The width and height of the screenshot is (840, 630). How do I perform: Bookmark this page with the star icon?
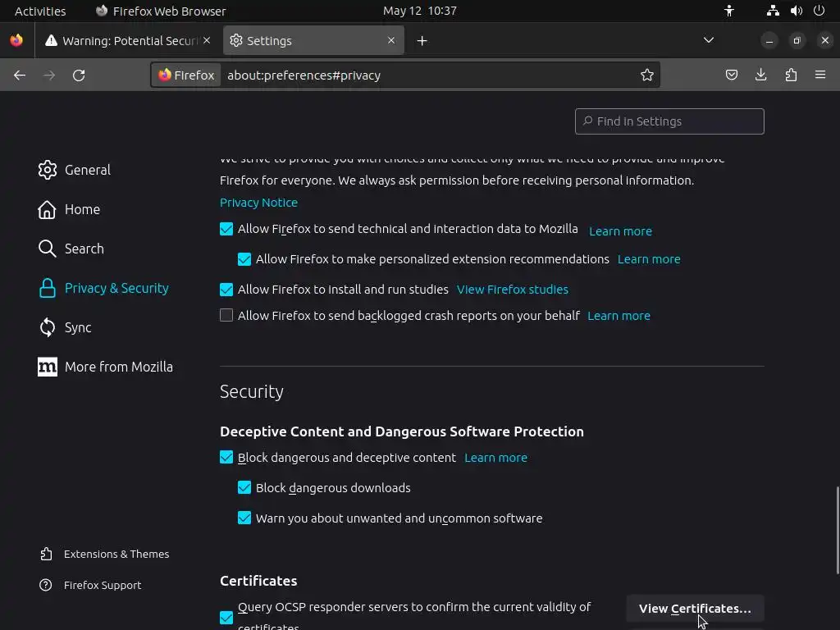pos(647,75)
